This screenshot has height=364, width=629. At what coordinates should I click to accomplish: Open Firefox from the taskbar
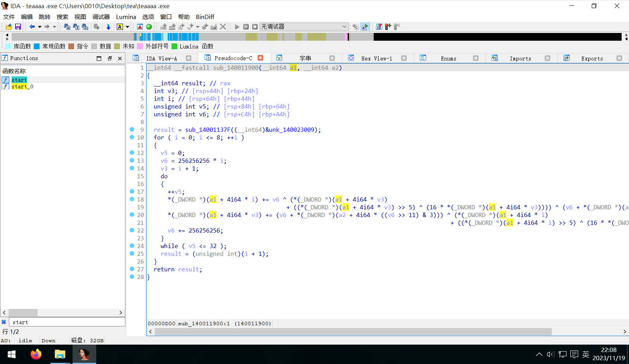click(x=36, y=354)
